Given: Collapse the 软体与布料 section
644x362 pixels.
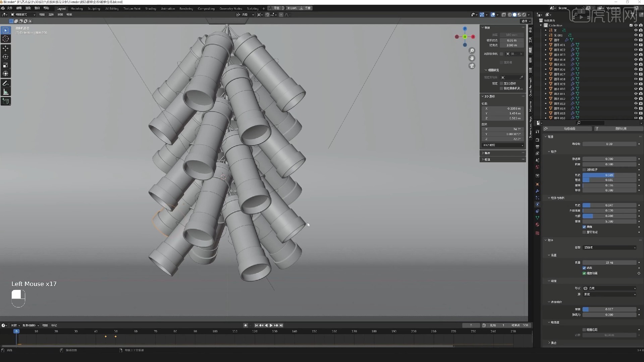Looking at the screenshot, I should [x=549, y=198].
